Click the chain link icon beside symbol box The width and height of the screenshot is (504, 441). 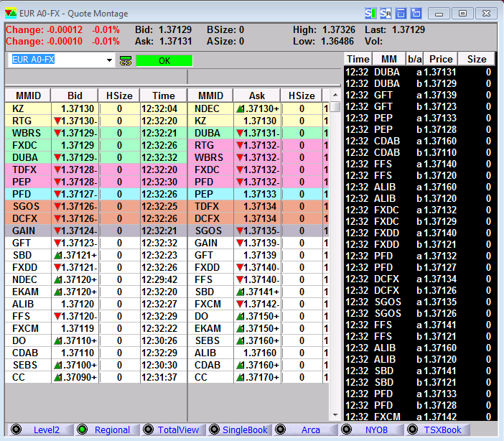126,61
